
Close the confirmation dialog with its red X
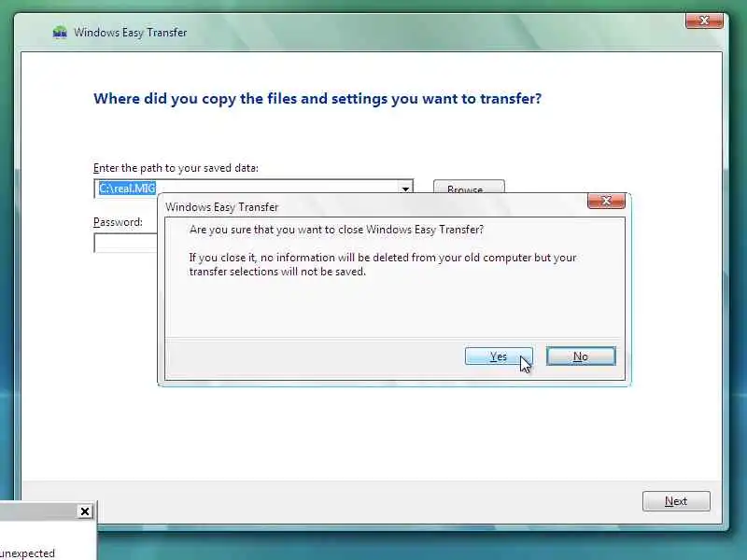[606, 201]
